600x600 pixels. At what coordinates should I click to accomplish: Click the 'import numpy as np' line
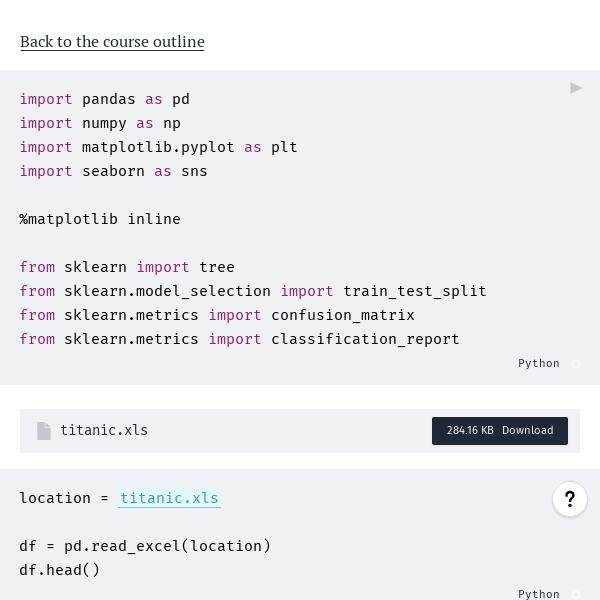[100, 123]
